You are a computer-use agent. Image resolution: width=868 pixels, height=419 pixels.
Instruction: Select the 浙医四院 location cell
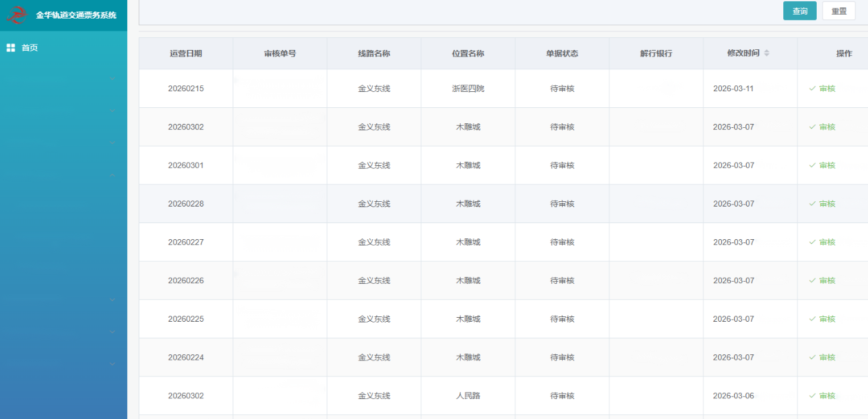click(467, 89)
